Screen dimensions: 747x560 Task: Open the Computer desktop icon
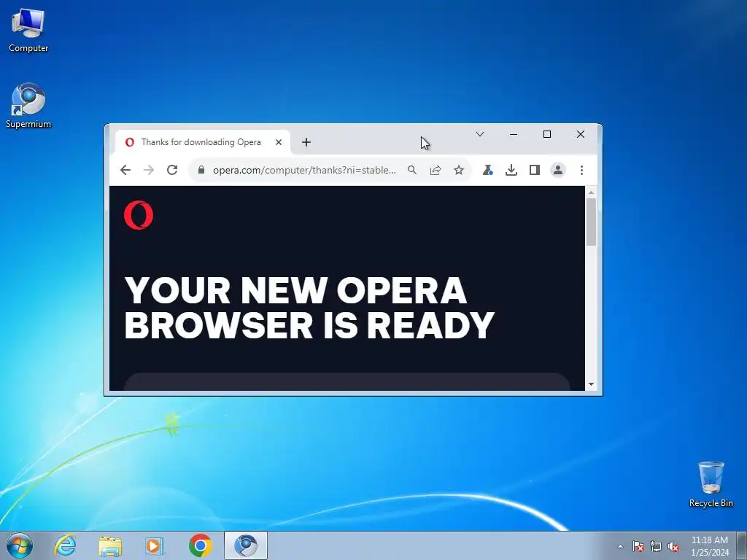pos(28,30)
